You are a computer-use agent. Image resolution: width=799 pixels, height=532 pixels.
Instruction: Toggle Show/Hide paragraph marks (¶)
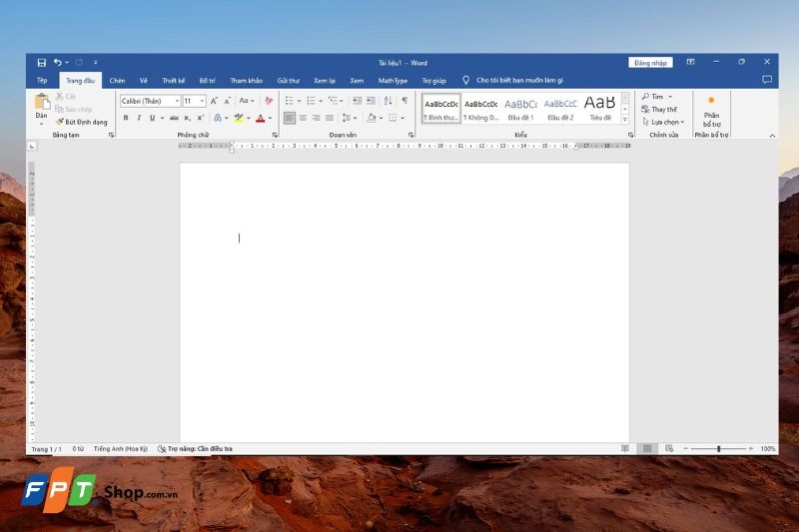[404, 101]
